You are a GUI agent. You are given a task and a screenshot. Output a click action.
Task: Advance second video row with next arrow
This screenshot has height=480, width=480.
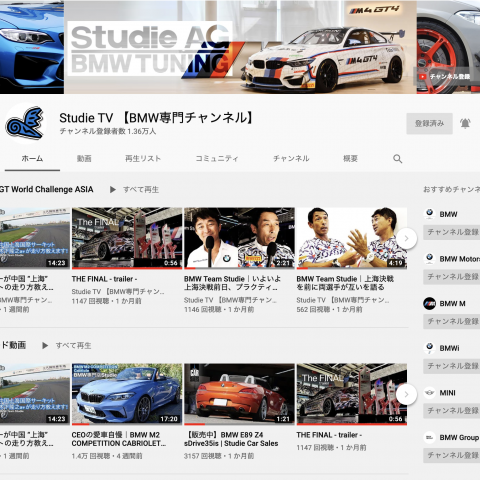[x=406, y=394]
